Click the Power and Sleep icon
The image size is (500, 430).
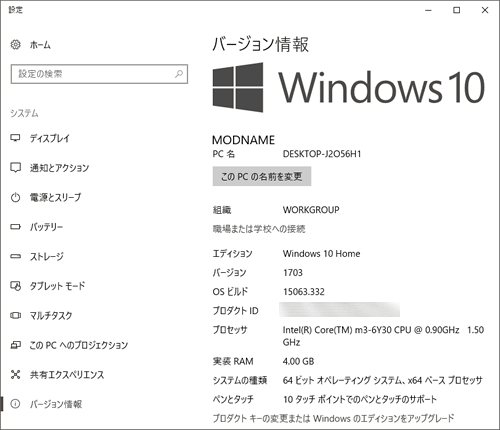15,197
